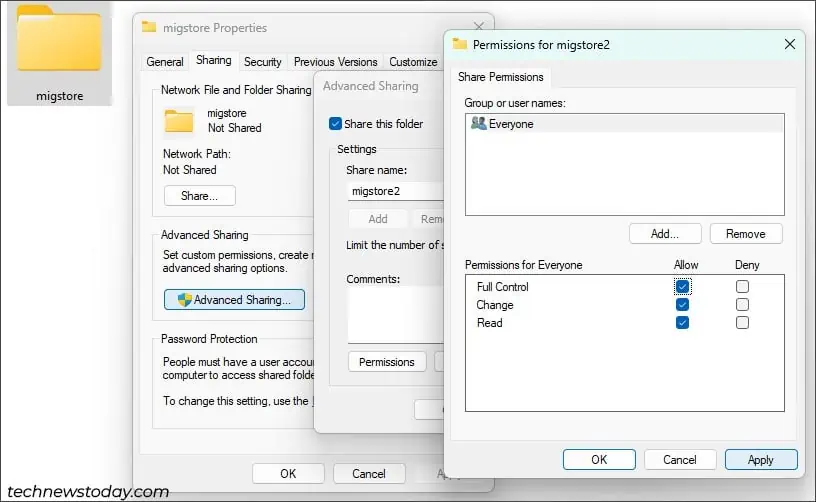Click the folder icon in Permissions title bar

tap(460, 44)
